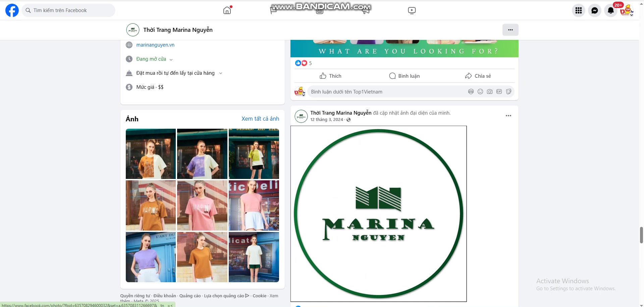This screenshot has height=307, width=644.
Task: Open the Facebook menu grid icon
Action: pos(578,10)
